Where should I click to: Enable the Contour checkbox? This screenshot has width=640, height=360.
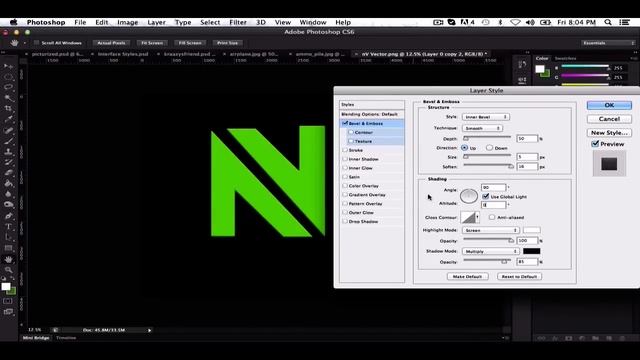(351, 132)
